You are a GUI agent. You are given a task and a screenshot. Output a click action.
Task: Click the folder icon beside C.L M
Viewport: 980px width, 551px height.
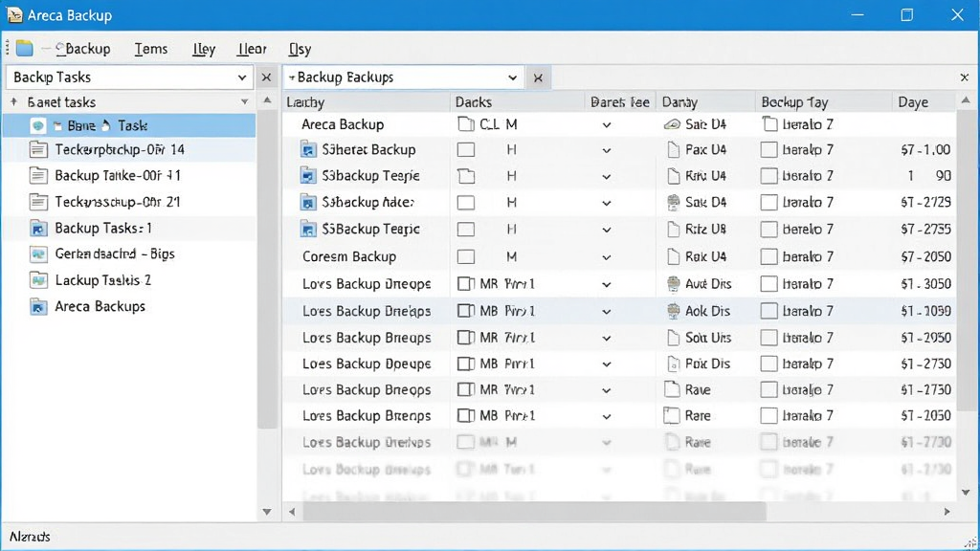pyautogui.click(x=466, y=123)
